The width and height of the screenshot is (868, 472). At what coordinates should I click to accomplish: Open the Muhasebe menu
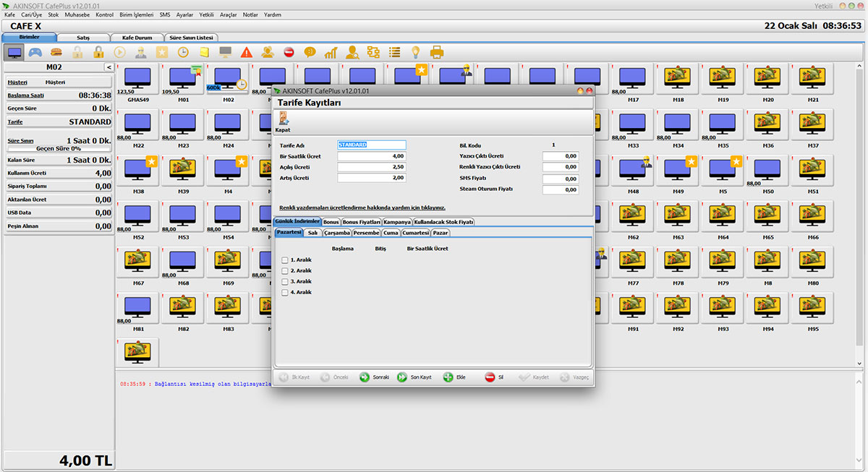click(x=77, y=14)
